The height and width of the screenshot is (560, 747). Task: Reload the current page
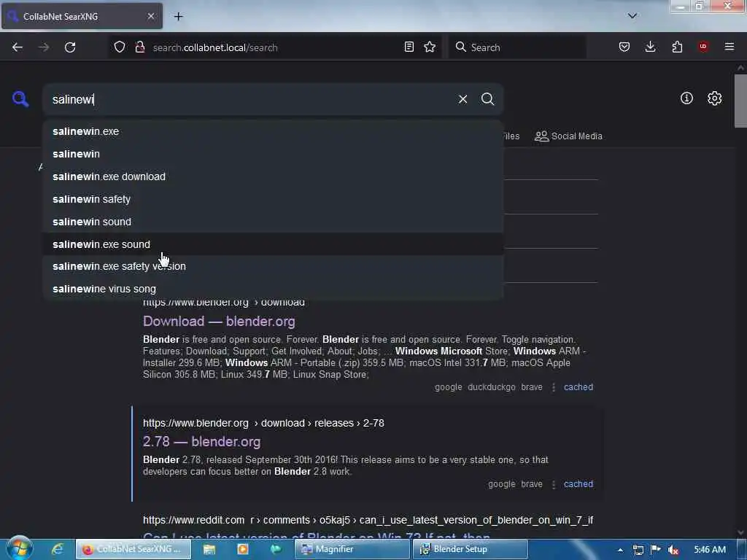point(70,47)
